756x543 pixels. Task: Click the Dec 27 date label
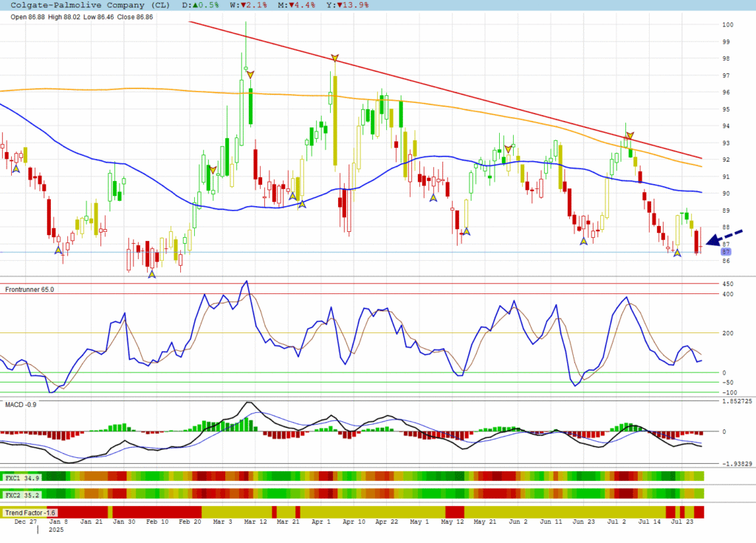[26, 522]
